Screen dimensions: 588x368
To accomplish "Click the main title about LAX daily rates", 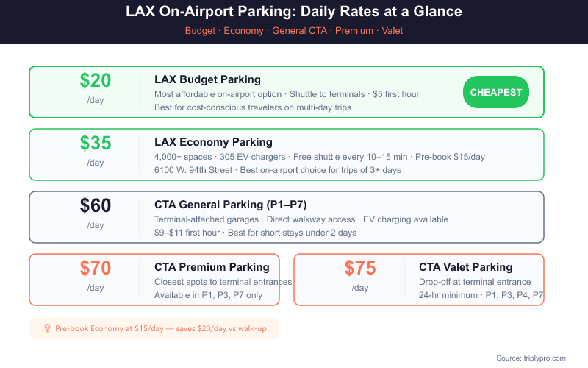I will [294, 12].
